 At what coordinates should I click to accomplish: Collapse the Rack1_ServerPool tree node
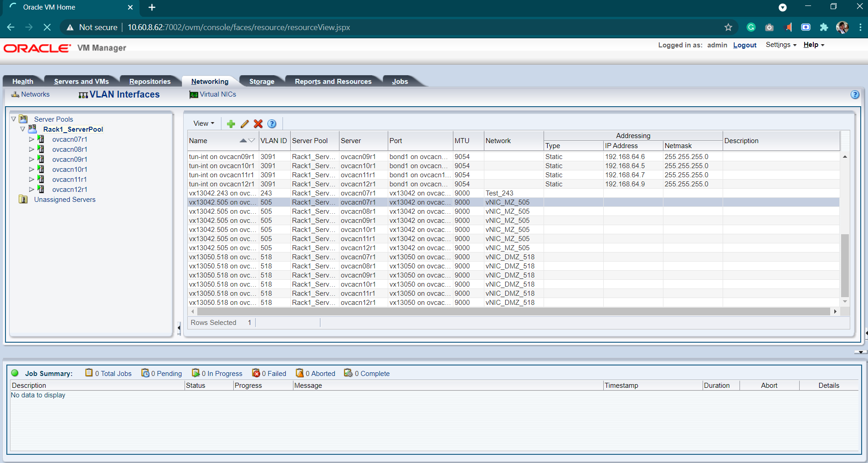(23, 129)
